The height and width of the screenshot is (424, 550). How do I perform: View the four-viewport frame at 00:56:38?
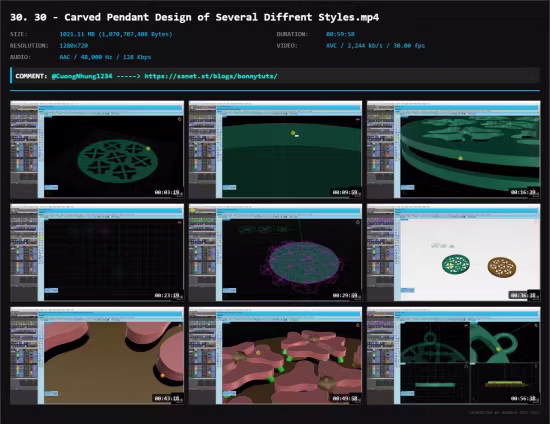[x=454, y=356]
